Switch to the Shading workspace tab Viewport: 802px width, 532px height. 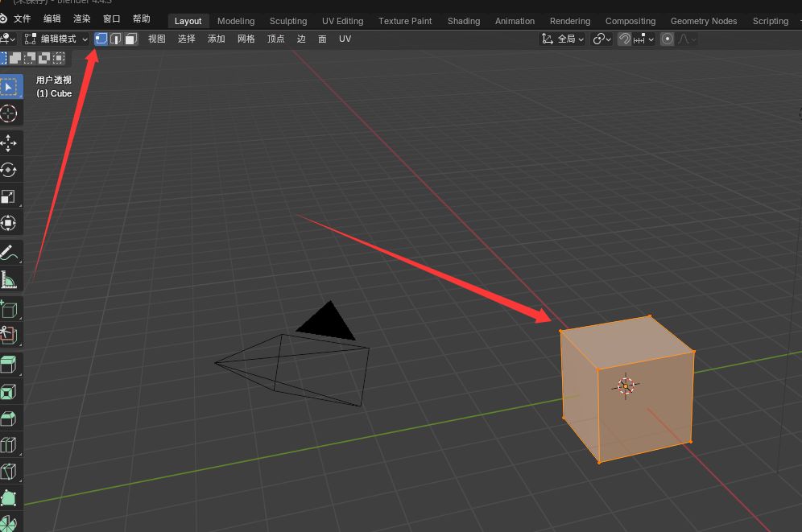click(x=463, y=21)
